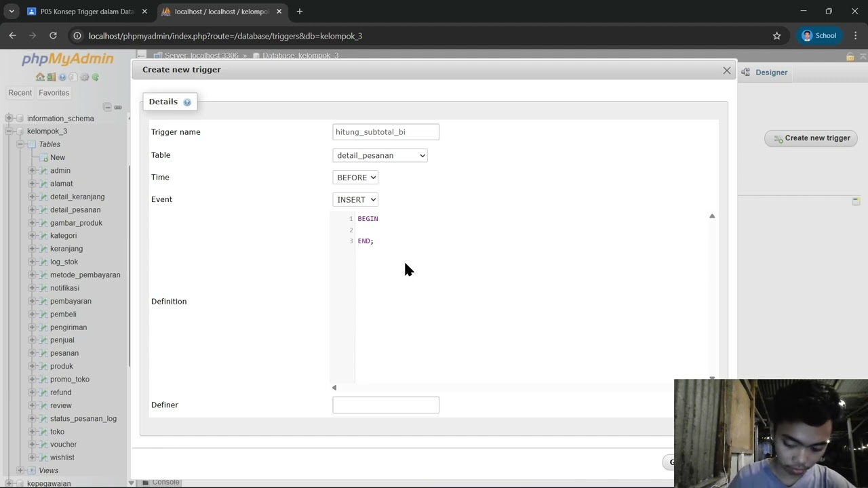The height and width of the screenshot is (488, 868).
Task: Click the table icon beside detail_keranjang
Action: (x=44, y=197)
